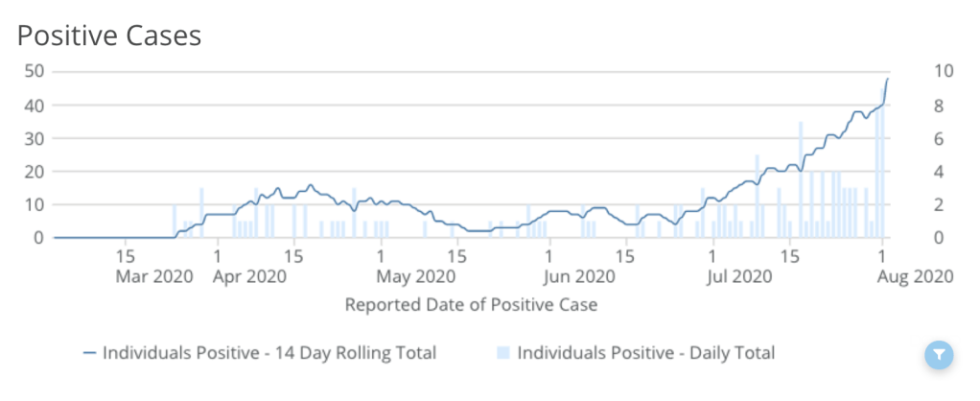
Task: Click the rolling total line's final peak
Action: (x=888, y=79)
